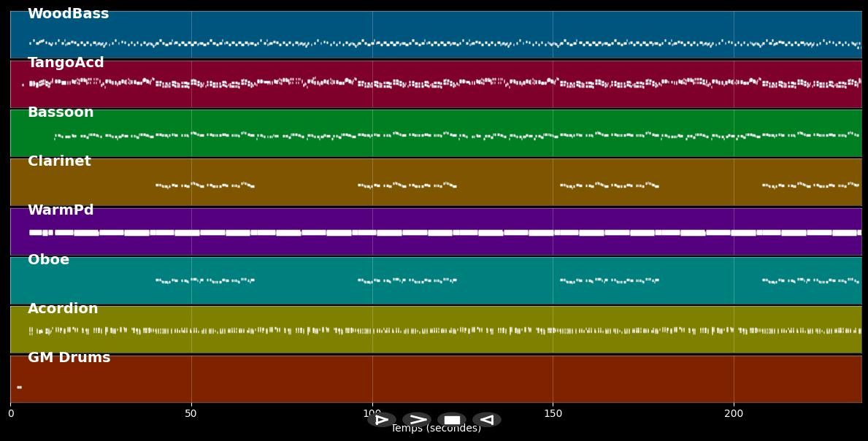Click the first Clarinet note phrase
Viewport: 868px width, 441px height.
(x=204, y=185)
